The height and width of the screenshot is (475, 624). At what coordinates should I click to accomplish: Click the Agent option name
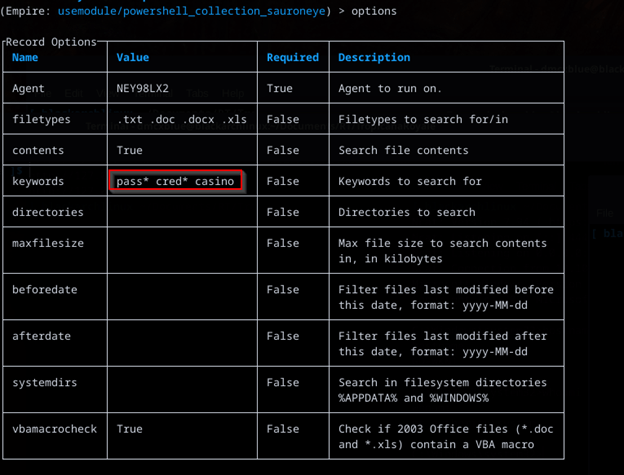[x=28, y=88]
